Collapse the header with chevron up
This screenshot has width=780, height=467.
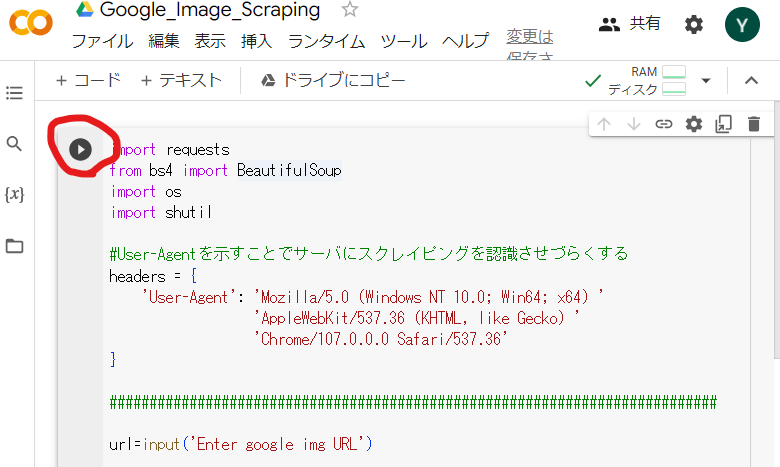pos(751,81)
